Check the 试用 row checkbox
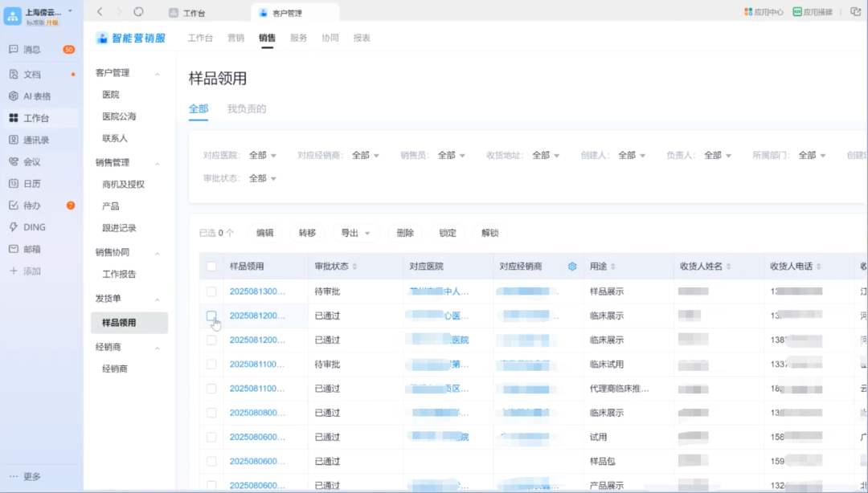The width and height of the screenshot is (868, 493). click(211, 437)
